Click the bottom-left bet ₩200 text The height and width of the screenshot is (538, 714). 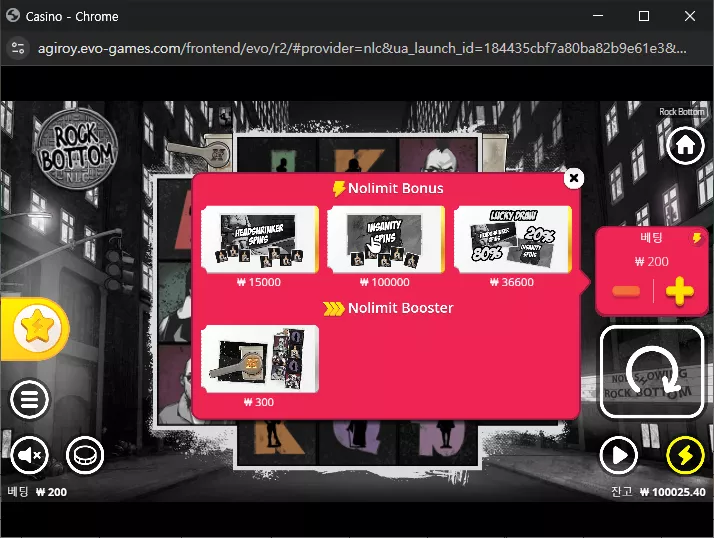pos(51,492)
